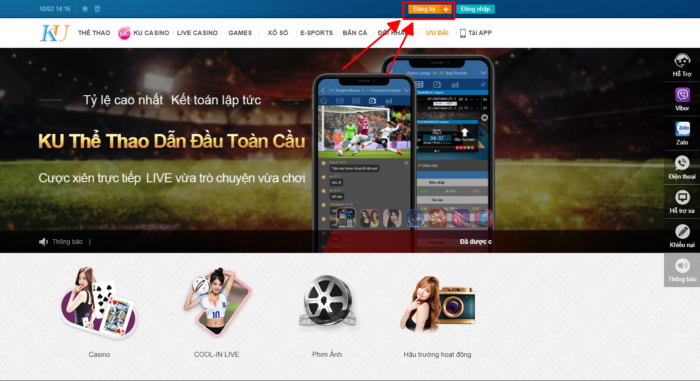Click the Đăng ký register button

429,9
